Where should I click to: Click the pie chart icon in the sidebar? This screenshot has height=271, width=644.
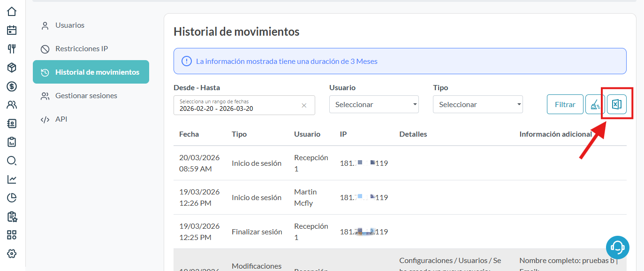pos(12,198)
